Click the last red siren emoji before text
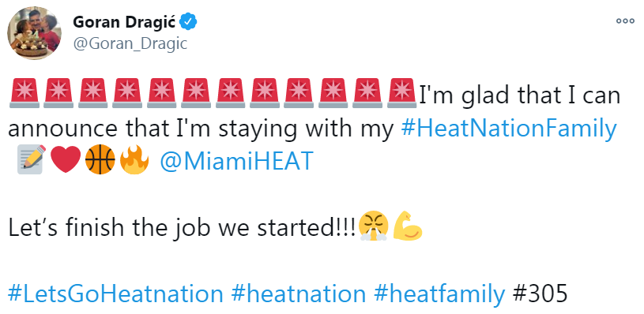 pos(401,93)
